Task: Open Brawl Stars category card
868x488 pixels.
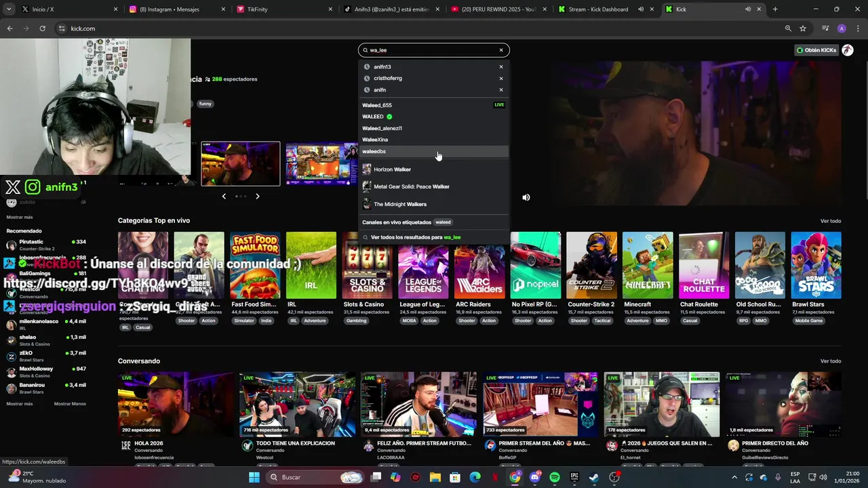Action: (x=816, y=265)
